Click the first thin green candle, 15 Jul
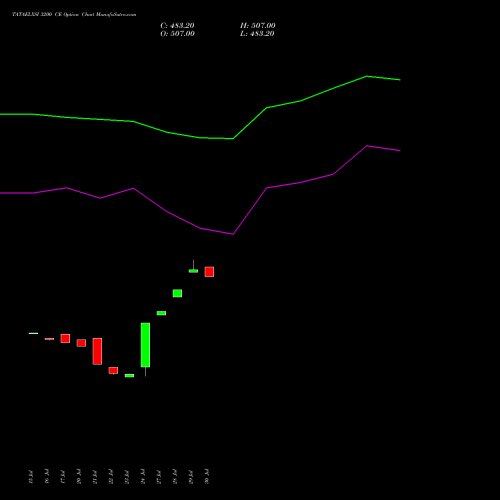This screenshot has width=500, height=500. point(33,333)
